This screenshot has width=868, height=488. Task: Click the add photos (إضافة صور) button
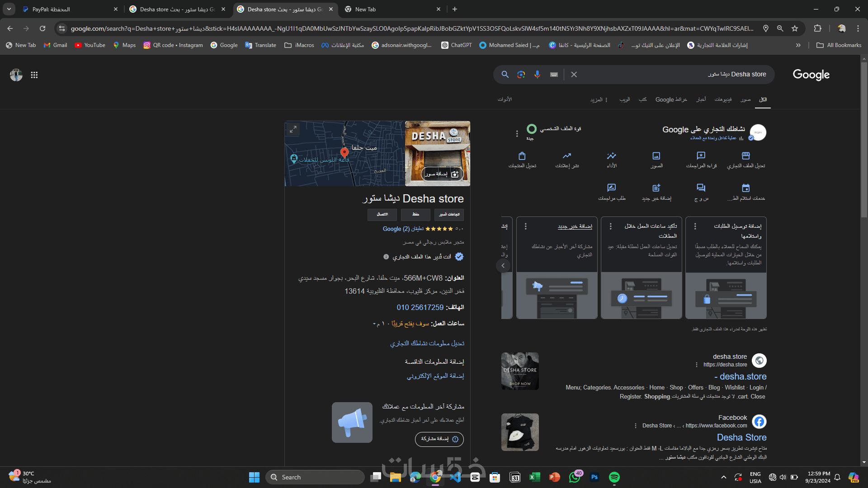tap(442, 174)
